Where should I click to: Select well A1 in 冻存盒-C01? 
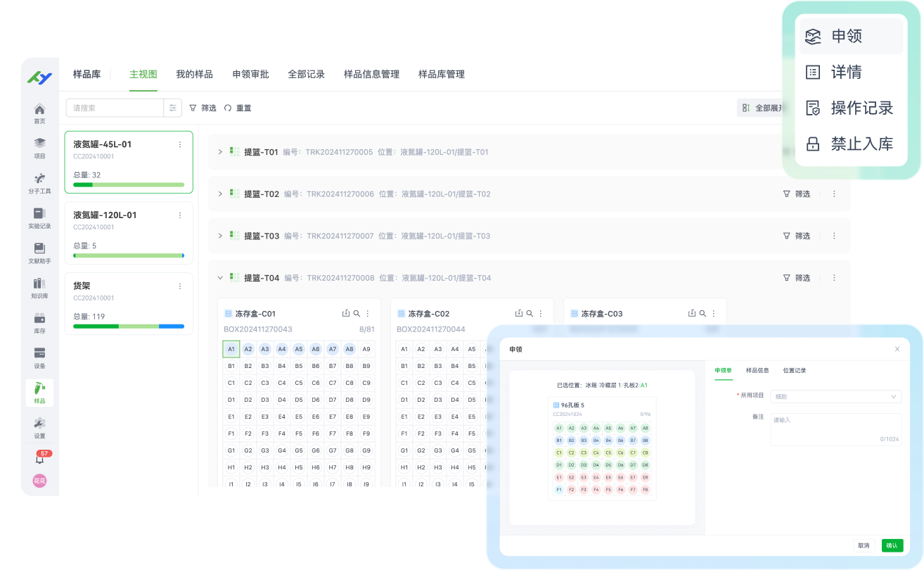tap(231, 349)
